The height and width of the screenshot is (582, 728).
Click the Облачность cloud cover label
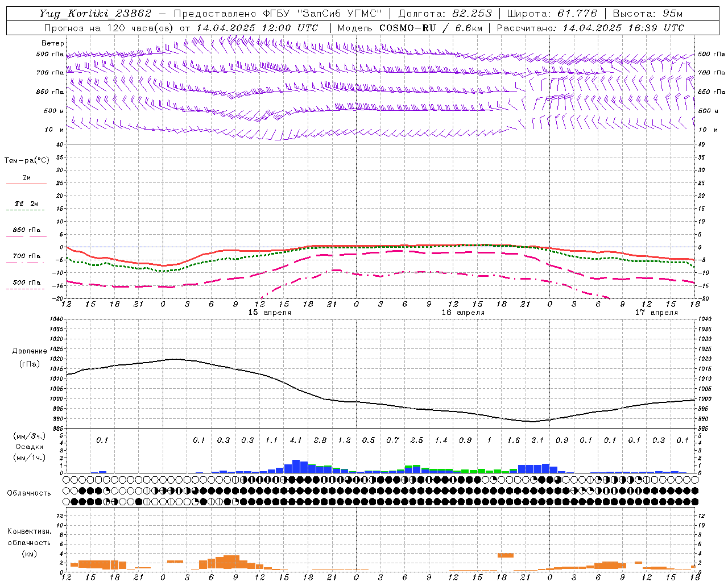point(29,493)
